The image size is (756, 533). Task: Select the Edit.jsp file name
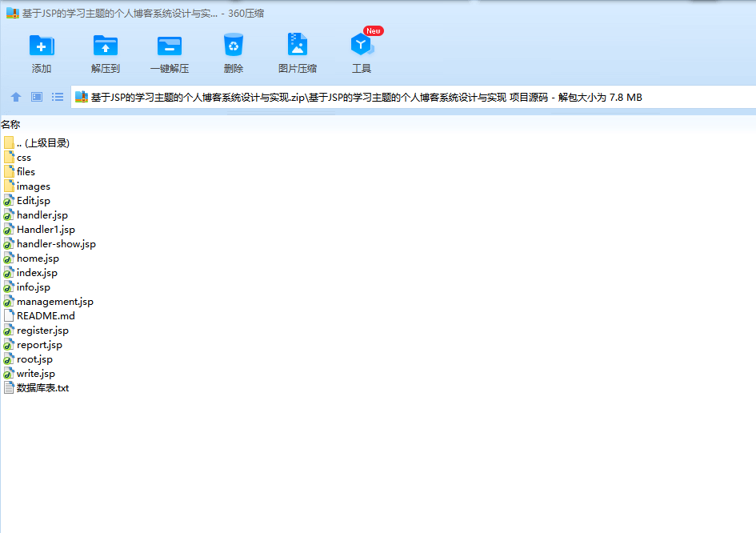tap(34, 201)
